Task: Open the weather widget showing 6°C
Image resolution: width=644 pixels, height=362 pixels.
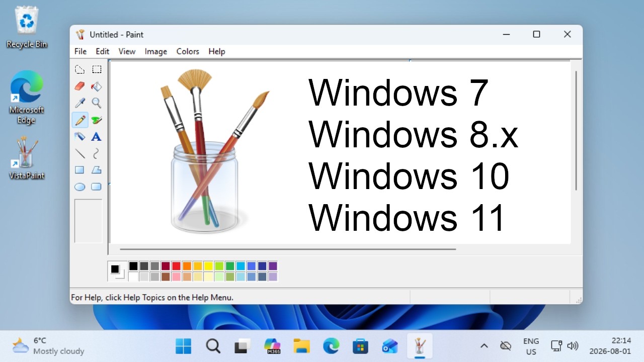Action: pyautogui.click(x=49, y=346)
